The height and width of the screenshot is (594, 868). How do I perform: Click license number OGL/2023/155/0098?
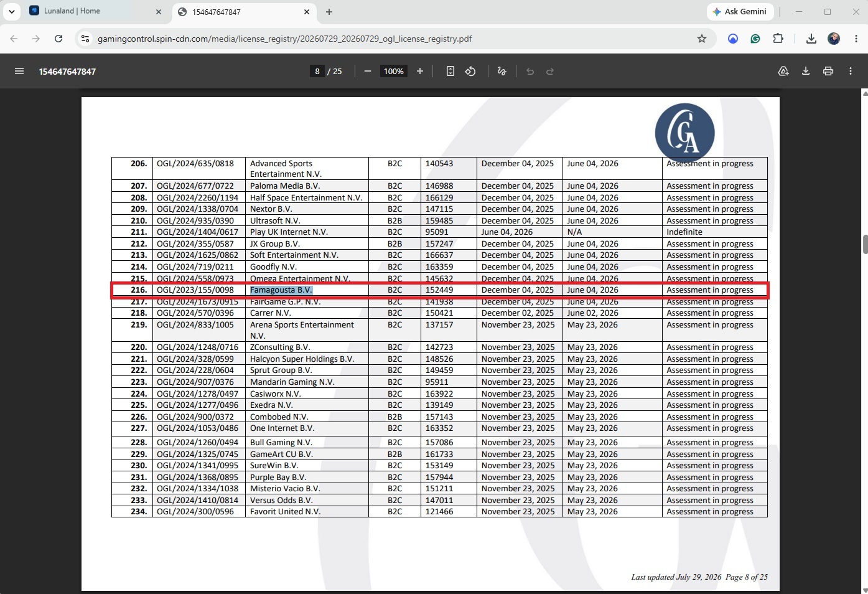click(x=195, y=290)
